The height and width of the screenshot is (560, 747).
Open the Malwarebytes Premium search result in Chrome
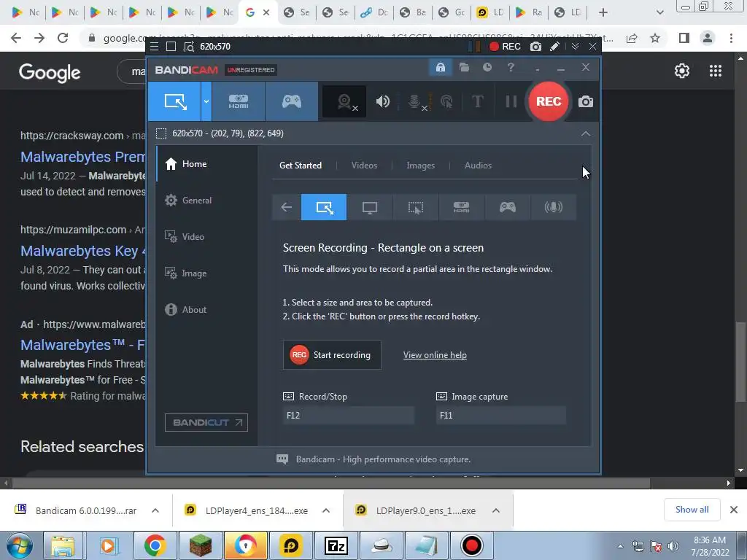(83, 157)
